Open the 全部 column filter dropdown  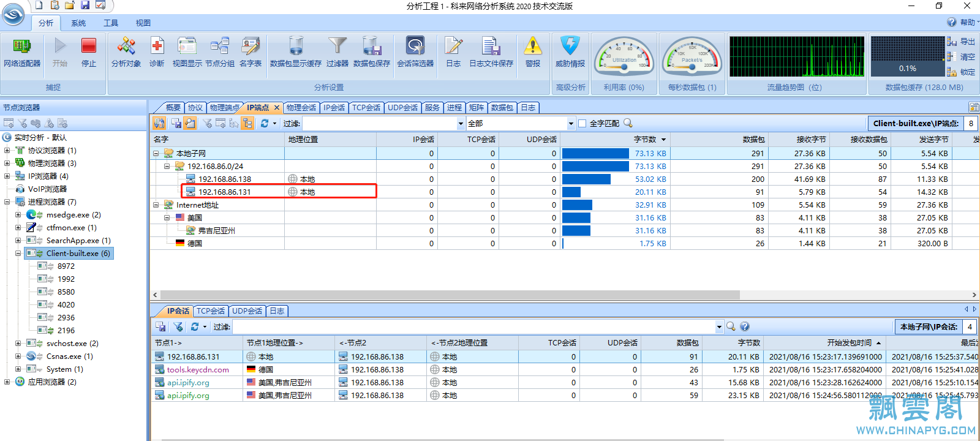571,124
